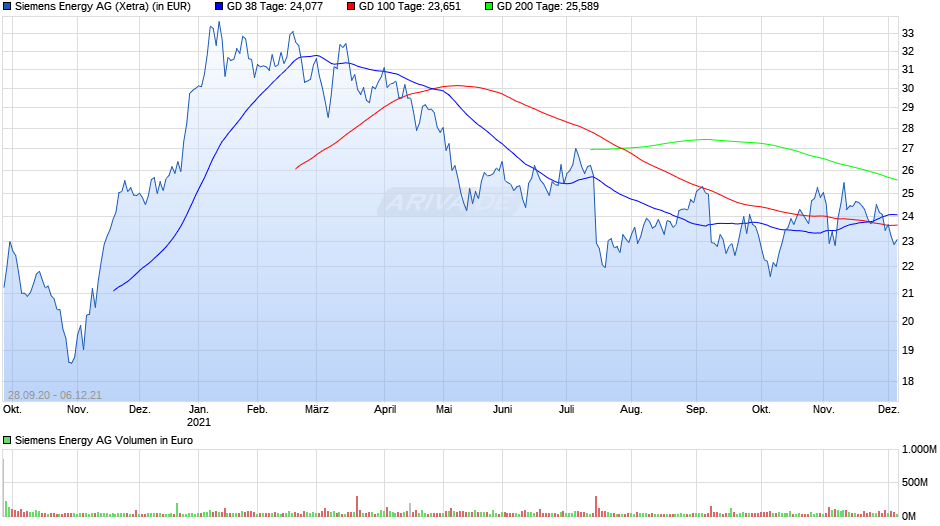Screen dimensions: 940x526
Task: Click the price axis value 21
Action: (908, 293)
